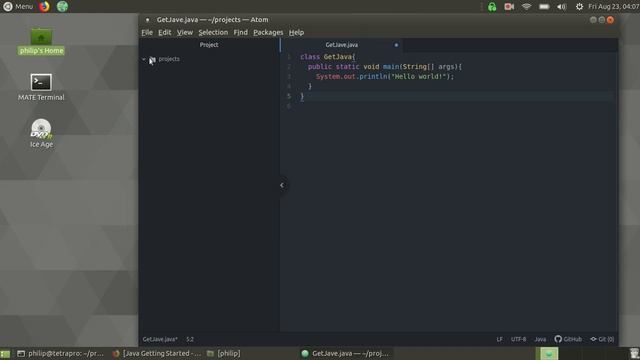Viewport: 640px width, 360px height.
Task: Launch the globe browser icon in top panel
Action: click(x=62, y=7)
